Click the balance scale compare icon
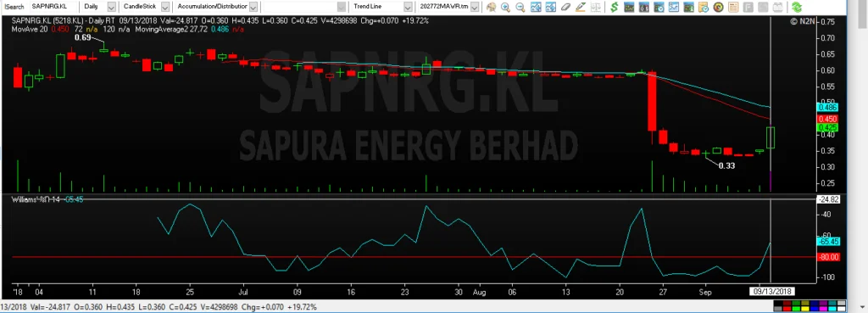Viewport: 868px width, 313px height. pyautogui.click(x=596, y=7)
